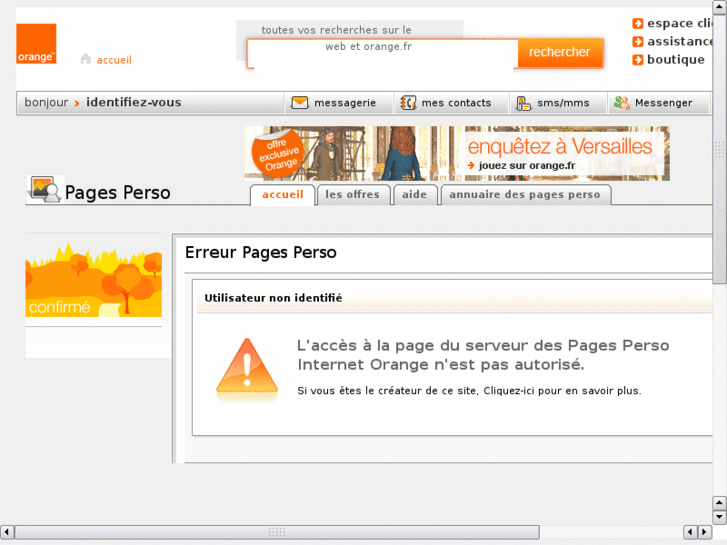Select the les offres tab
The height and width of the screenshot is (545, 727).
pos(352,195)
